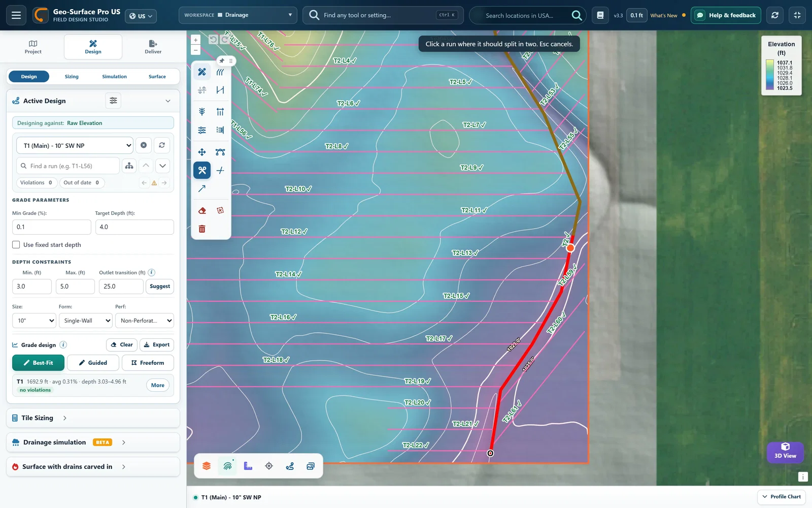The image size is (812, 508).
Task: Toggle the pin icon on floating toolbar
Action: [222, 60]
